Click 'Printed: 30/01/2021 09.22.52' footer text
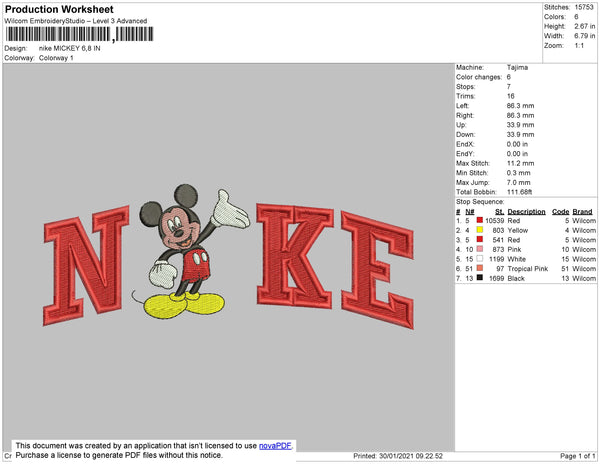 pyautogui.click(x=398, y=456)
